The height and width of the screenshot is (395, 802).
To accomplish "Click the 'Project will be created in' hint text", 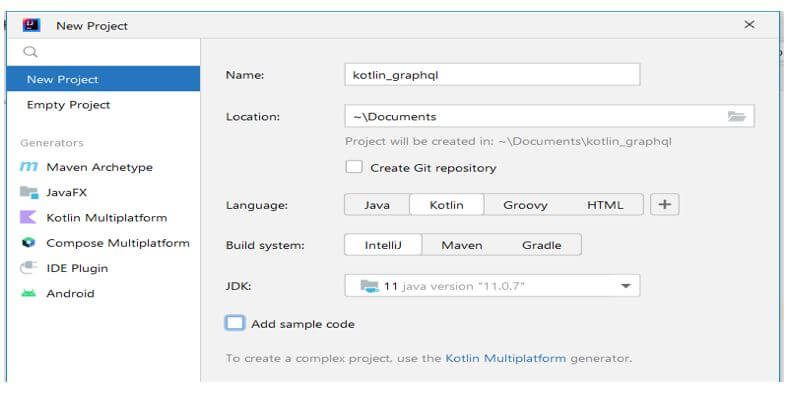I will point(508,141).
